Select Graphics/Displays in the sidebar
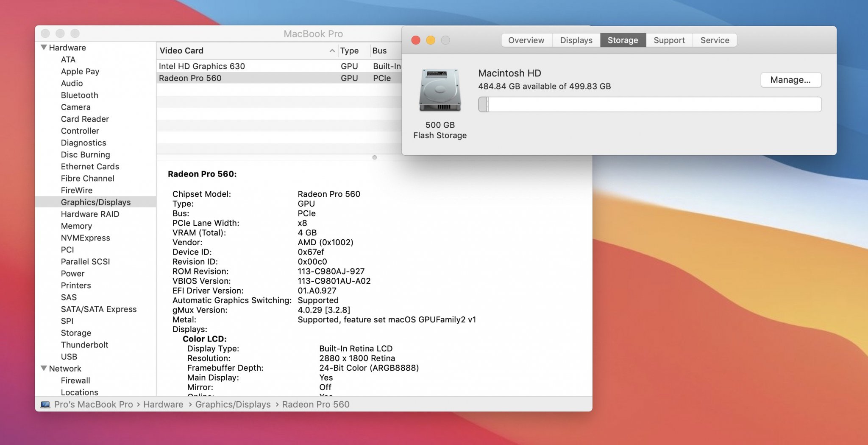The height and width of the screenshot is (445, 868). (95, 202)
